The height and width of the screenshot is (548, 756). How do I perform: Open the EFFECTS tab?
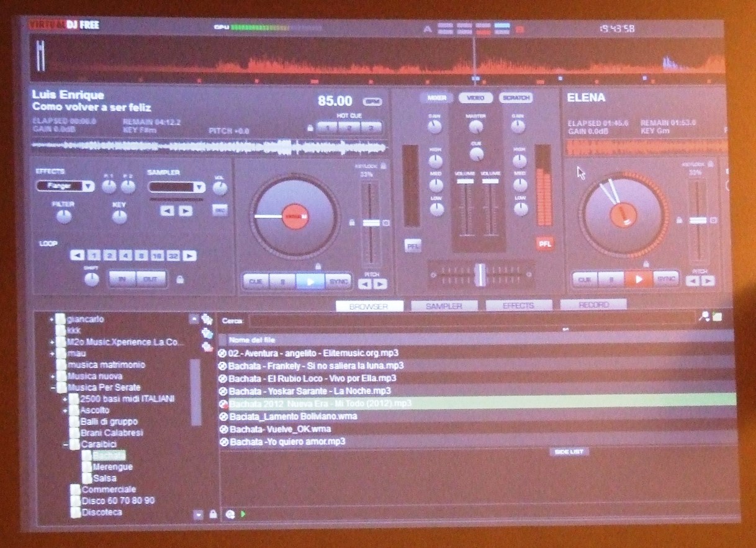(x=518, y=305)
